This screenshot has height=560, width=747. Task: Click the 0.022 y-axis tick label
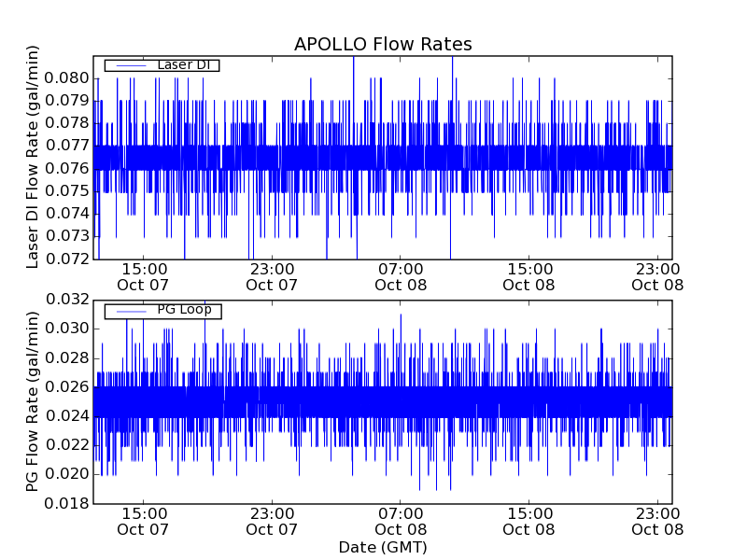coord(67,445)
